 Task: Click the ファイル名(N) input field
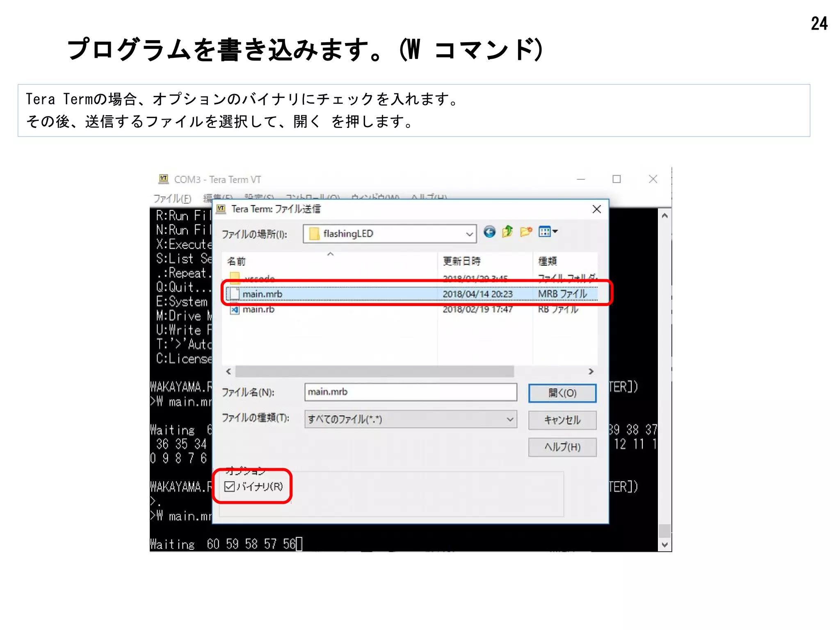click(411, 392)
